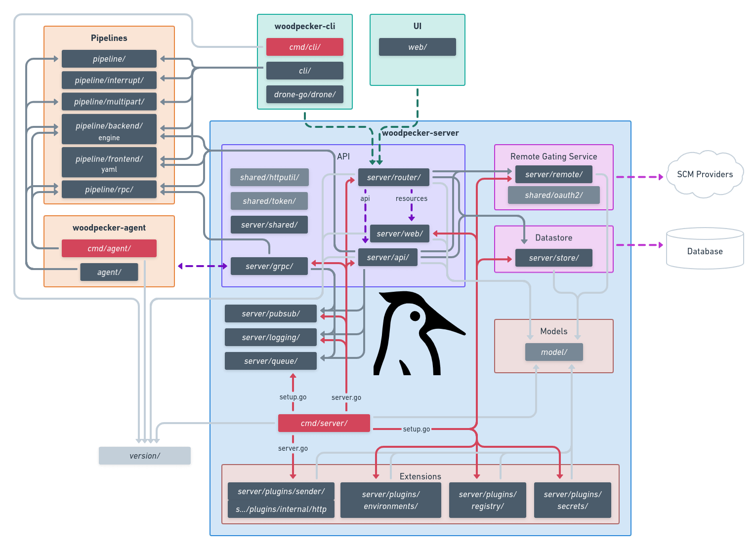
Task: Click the UI group title
Action: pos(418,26)
